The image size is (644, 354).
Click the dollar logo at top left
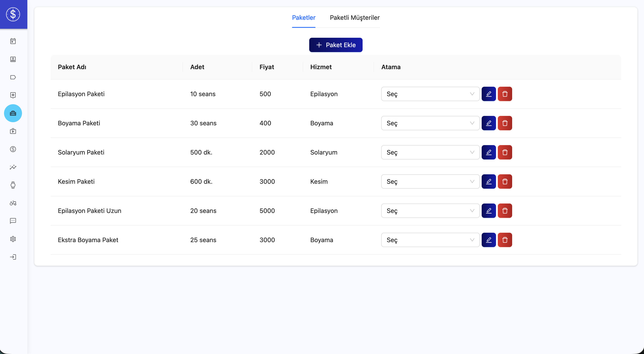point(13,14)
